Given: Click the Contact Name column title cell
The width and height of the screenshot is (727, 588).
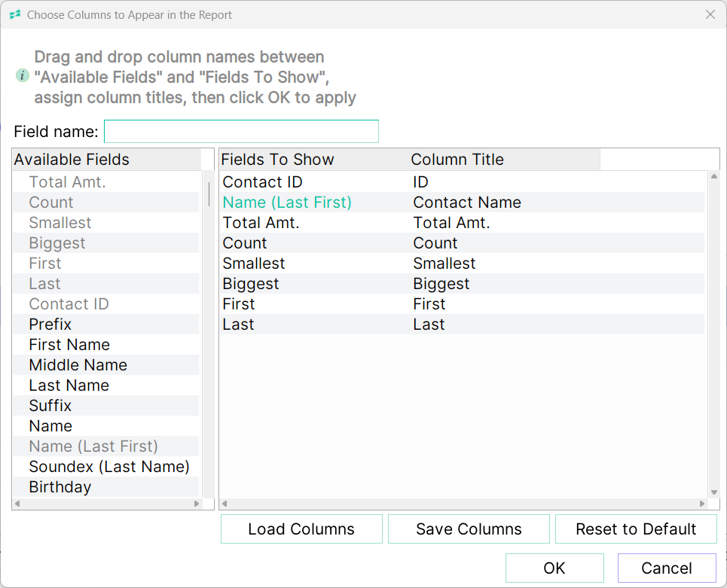Looking at the screenshot, I should 467,203.
